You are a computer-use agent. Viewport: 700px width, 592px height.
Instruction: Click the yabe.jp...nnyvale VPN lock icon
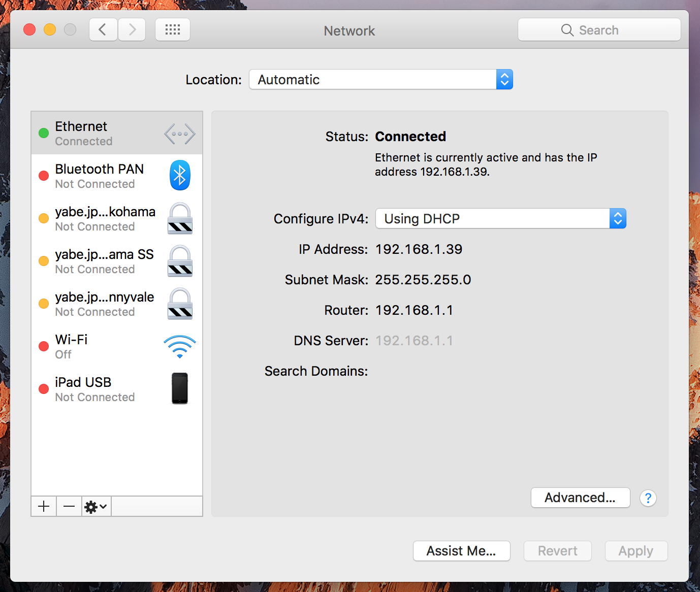point(180,304)
